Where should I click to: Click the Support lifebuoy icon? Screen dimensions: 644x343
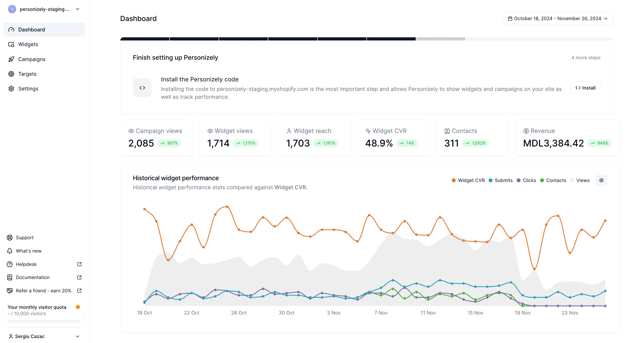tap(10, 238)
